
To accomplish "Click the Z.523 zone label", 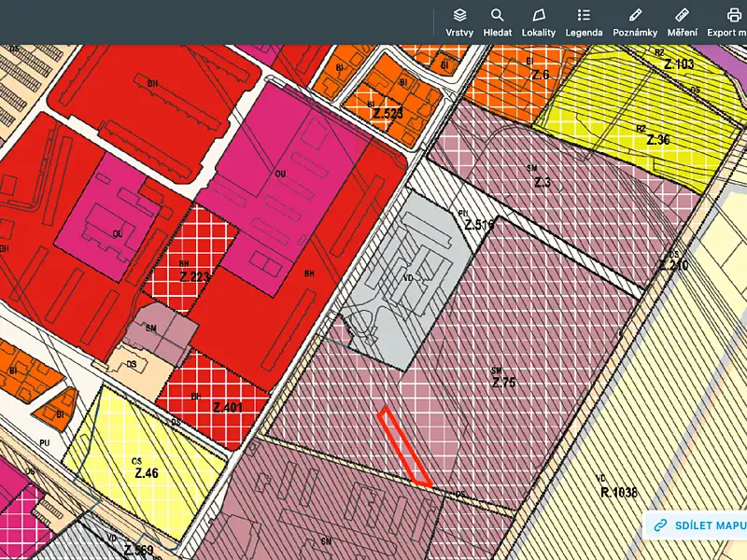I will (x=388, y=113).
